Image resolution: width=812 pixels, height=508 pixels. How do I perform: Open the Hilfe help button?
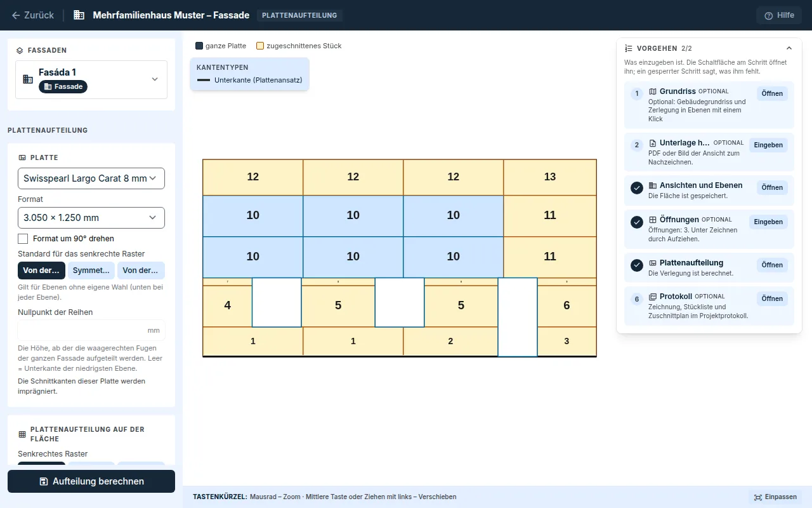779,15
